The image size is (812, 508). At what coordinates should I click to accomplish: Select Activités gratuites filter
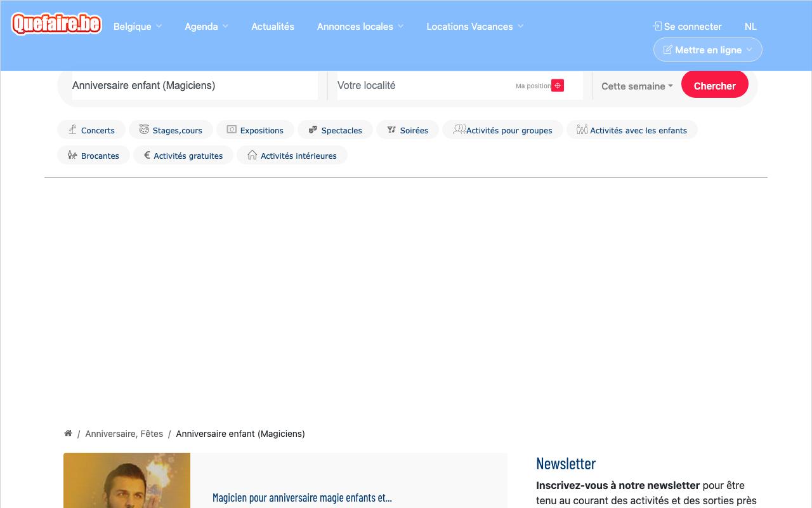click(x=183, y=155)
